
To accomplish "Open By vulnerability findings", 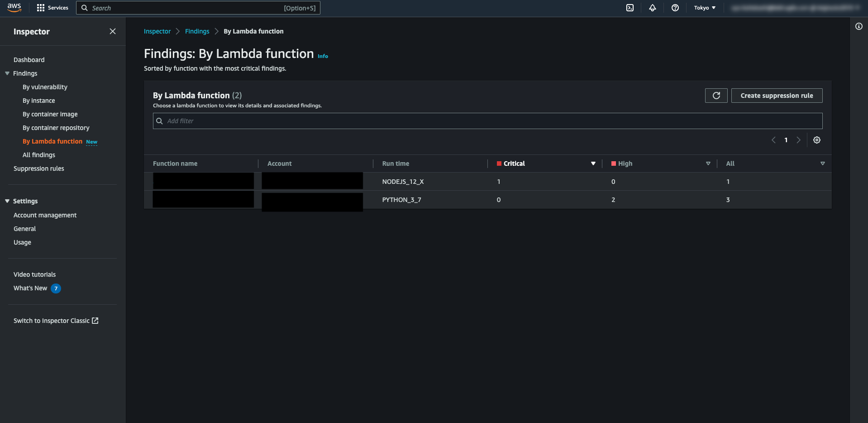I will 45,87.
